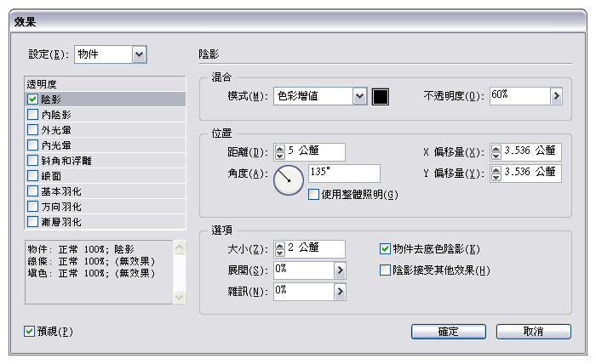Open the 設定 物件 dropdown
Image resolution: width=596 pixels, height=364 pixels.
point(140,54)
